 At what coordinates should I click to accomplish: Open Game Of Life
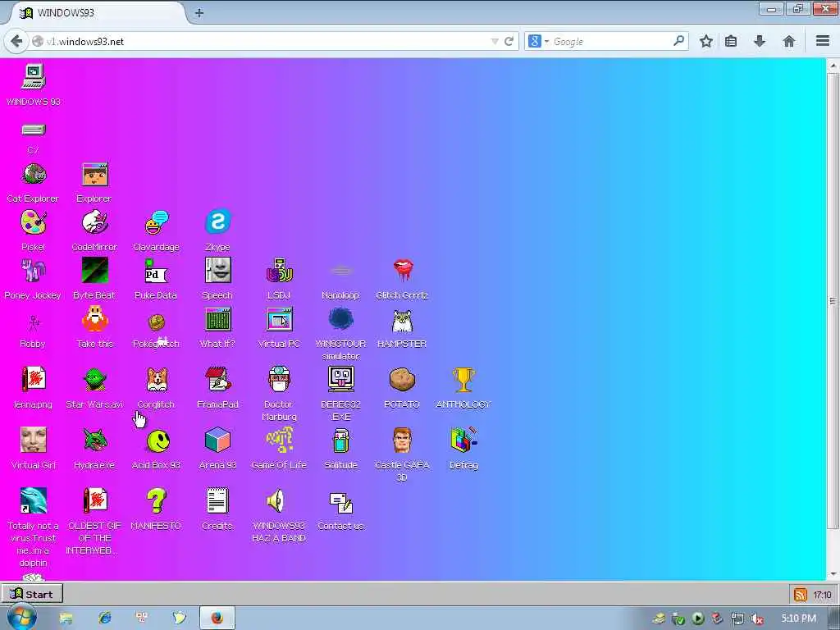click(279, 440)
